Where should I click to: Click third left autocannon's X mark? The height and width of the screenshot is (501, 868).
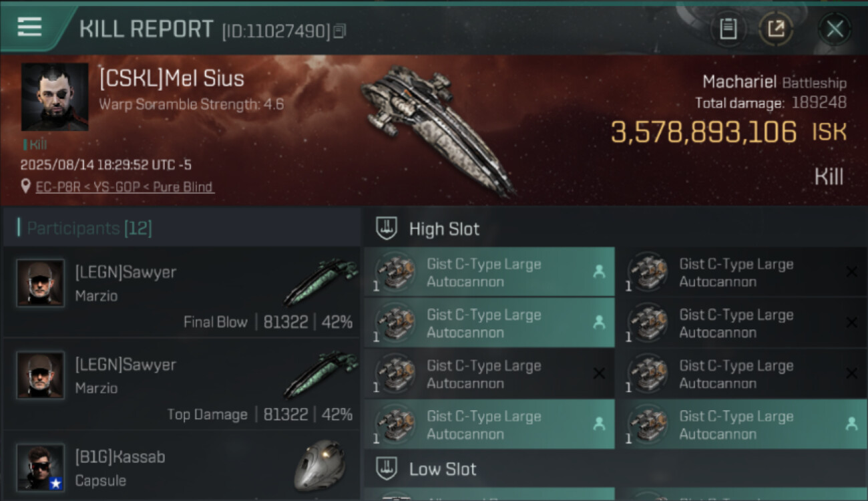pyautogui.click(x=599, y=374)
